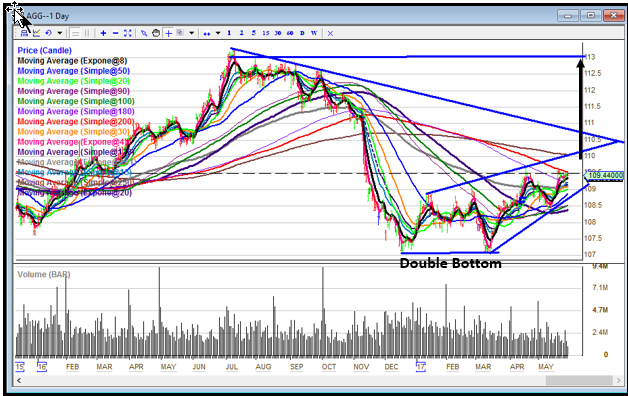Click the refresh/undo arrow icon

coord(48,33)
